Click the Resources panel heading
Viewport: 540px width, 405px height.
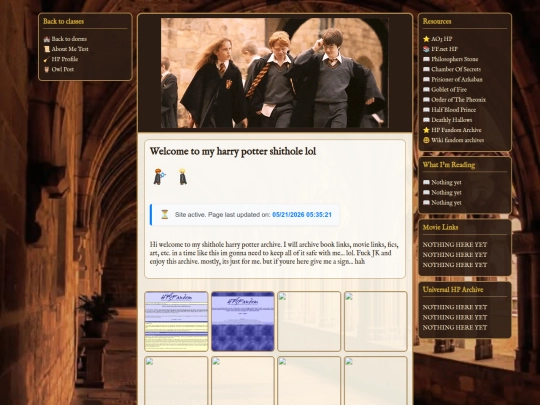(x=437, y=21)
